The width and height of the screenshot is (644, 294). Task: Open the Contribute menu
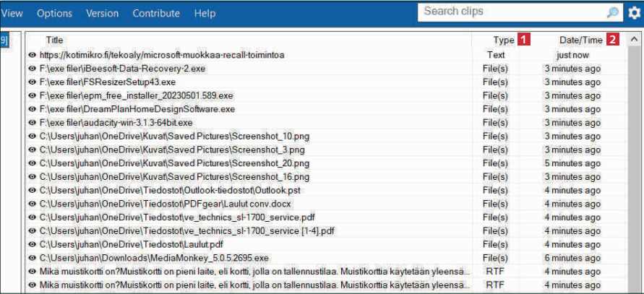click(x=156, y=13)
